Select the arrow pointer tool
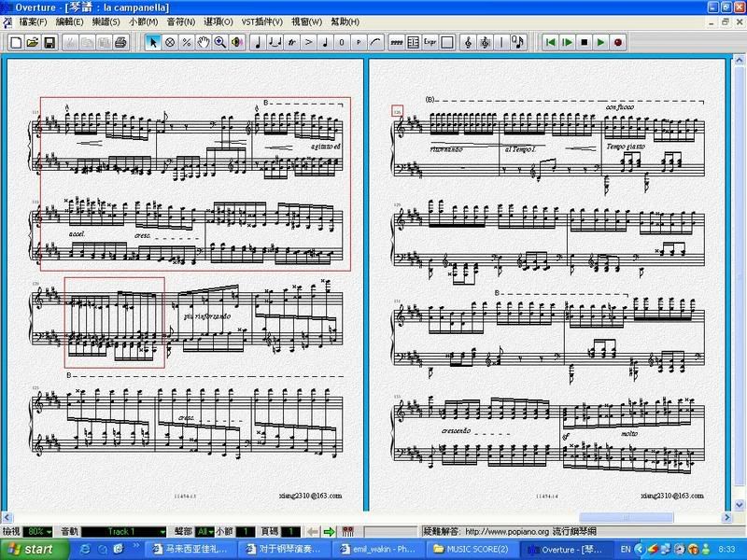The image size is (747, 560). click(x=154, y=42)
